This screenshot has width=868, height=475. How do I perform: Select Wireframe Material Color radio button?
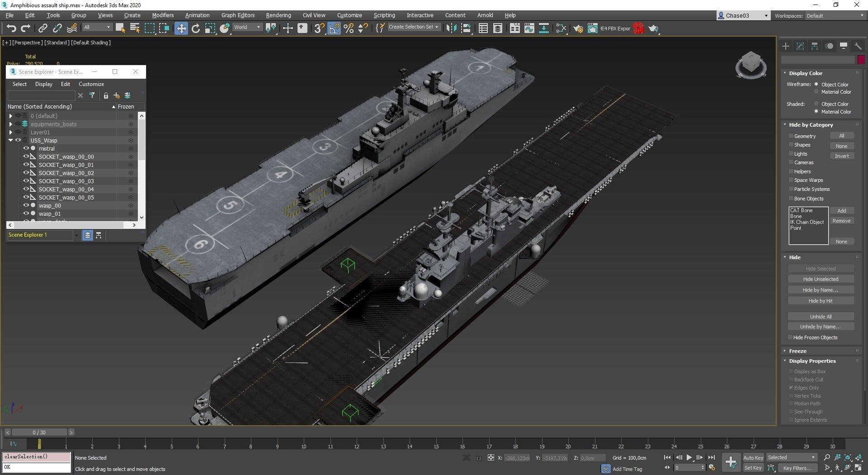coord(816,92)
